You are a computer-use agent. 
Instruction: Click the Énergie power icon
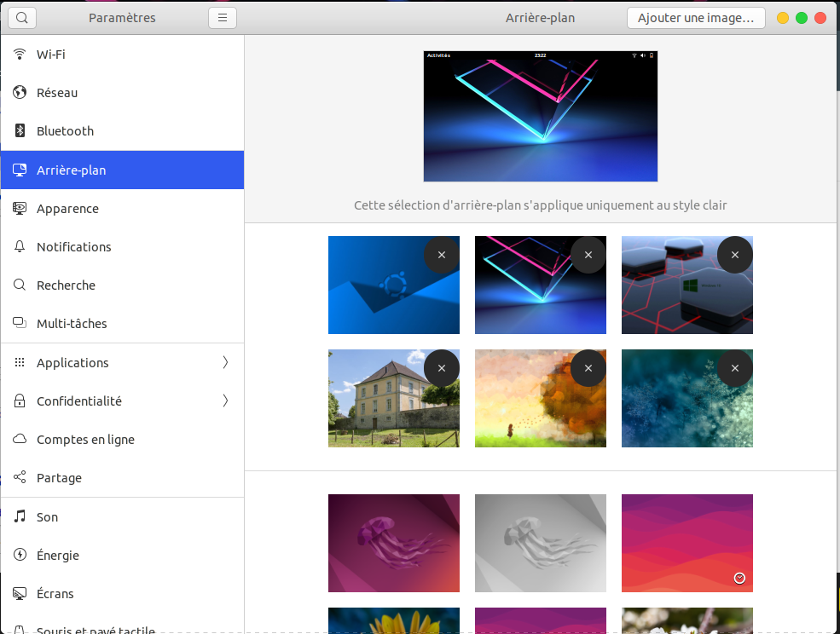(x=20, y=555)
